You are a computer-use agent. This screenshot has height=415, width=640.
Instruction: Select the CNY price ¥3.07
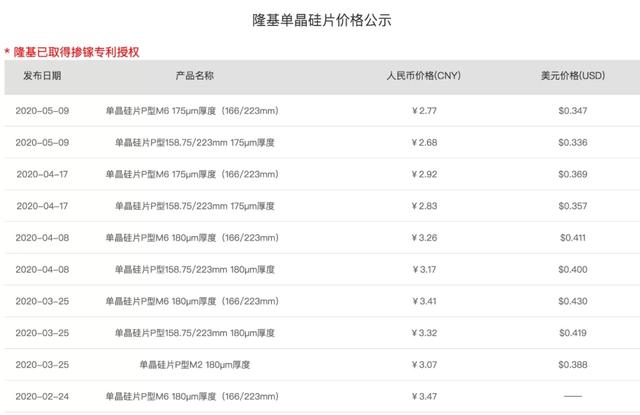pos(424,364)
